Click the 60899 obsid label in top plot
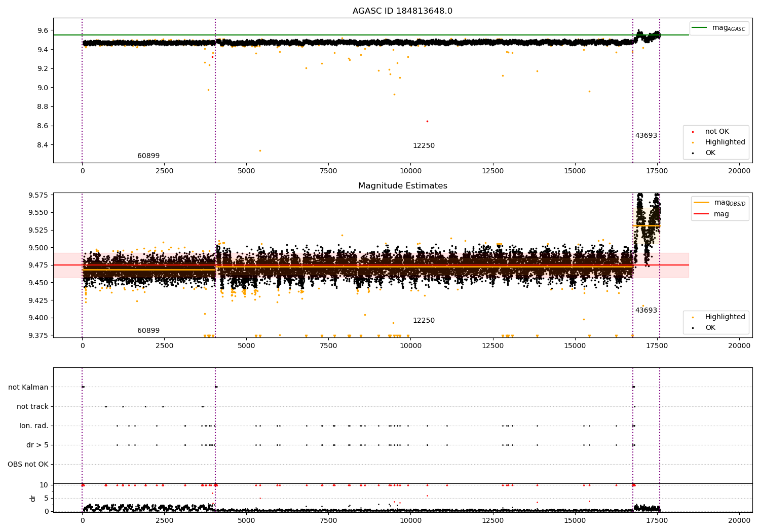The image size is (760, 532). point(148,156)
